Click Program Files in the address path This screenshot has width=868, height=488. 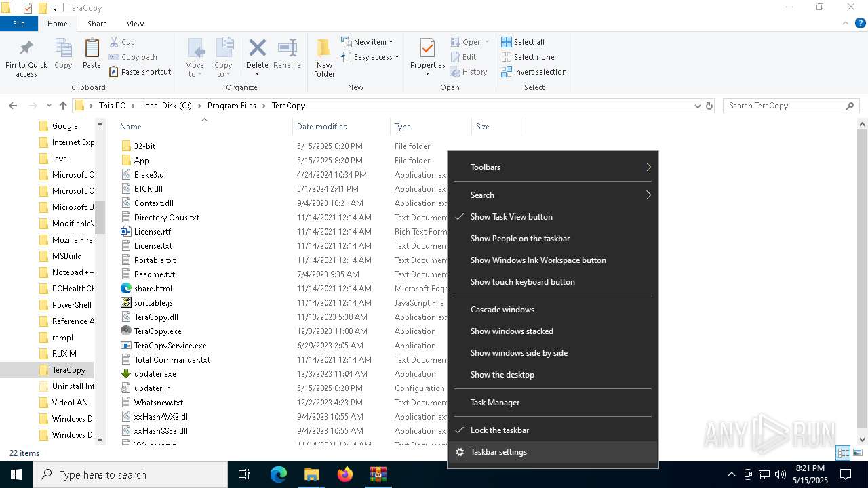click(x=232, y=106)
